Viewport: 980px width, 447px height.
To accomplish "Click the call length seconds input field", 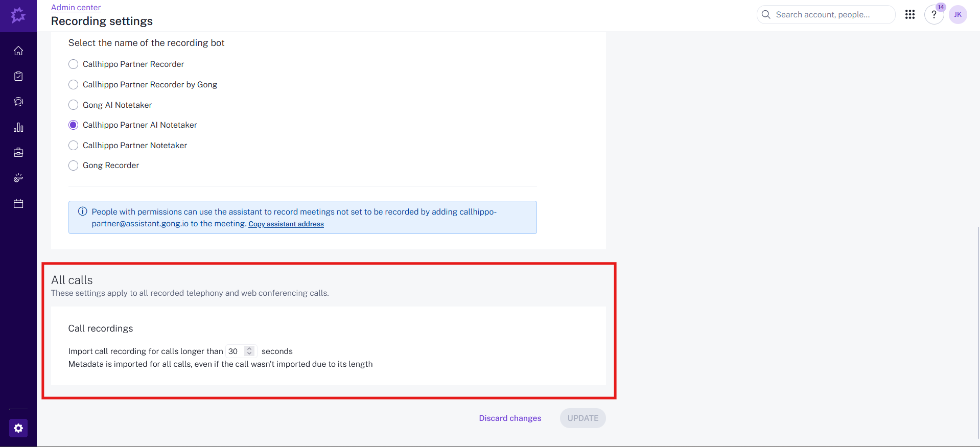I will (x=241, y=351).
